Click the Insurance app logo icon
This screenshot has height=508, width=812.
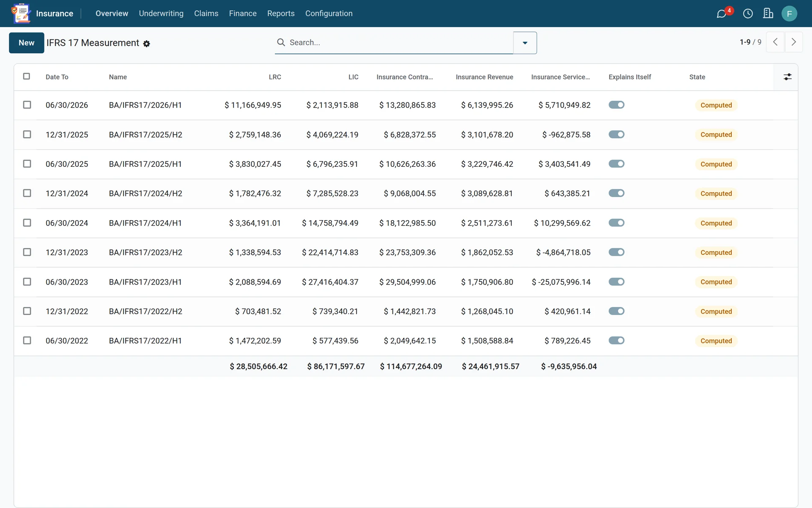pyautogui.click(x=21, y=14)
